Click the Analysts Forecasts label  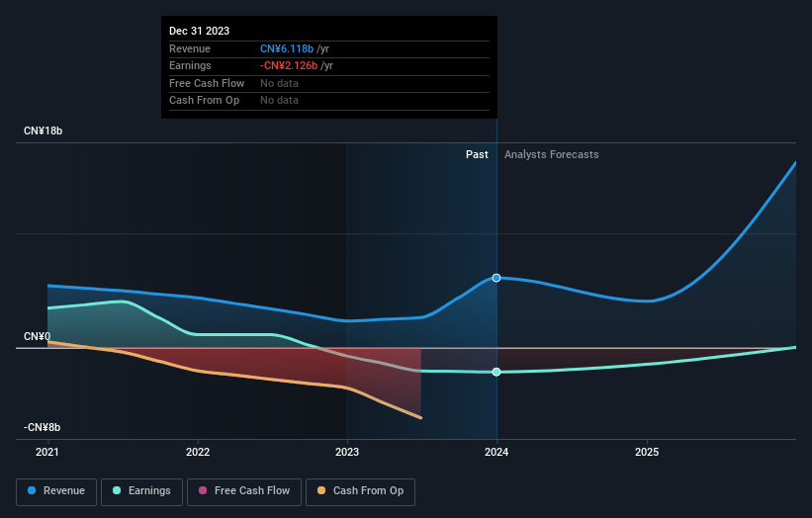pos(552,155)
